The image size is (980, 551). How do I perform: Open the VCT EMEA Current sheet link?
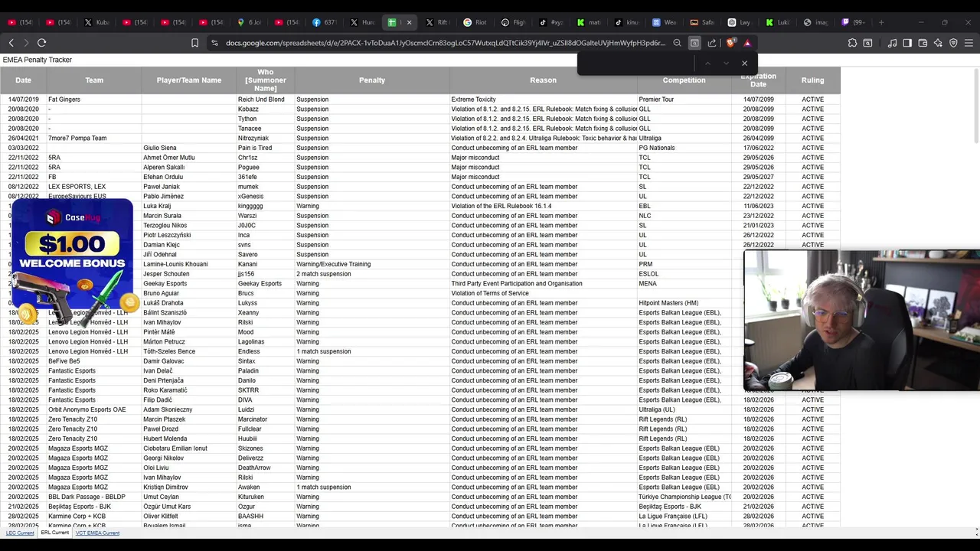97,533
